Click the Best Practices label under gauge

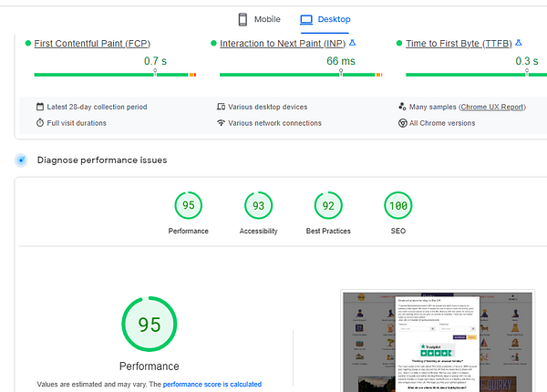click(328, 231)
